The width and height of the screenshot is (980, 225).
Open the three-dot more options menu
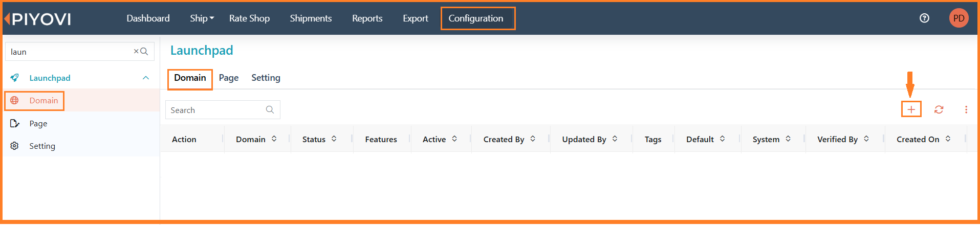(966, 109)
